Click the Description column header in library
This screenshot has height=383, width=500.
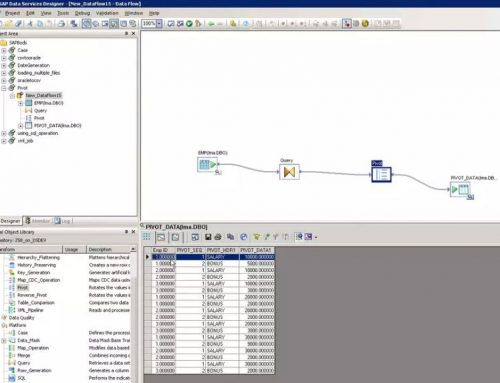coord(108,250)
